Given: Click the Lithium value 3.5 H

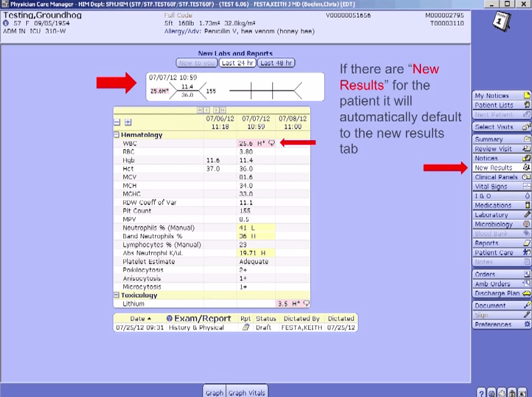Looking at the screenshot, I should (x=289, y=303).
